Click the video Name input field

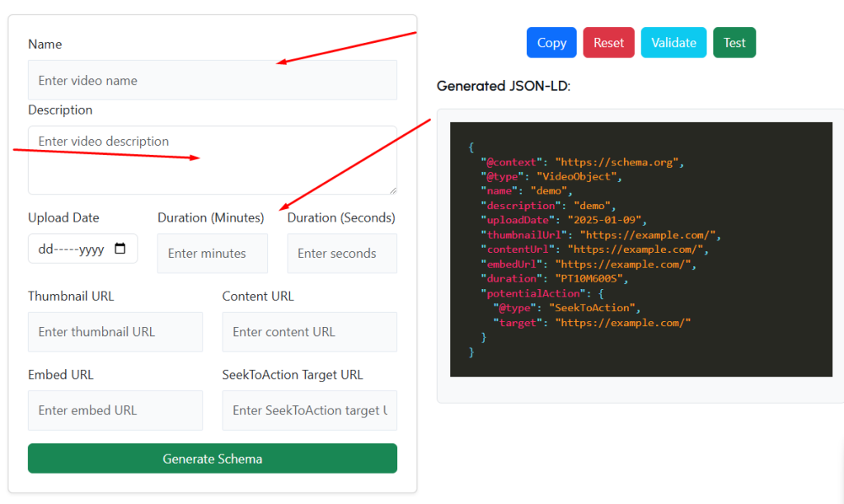(212, 80)
